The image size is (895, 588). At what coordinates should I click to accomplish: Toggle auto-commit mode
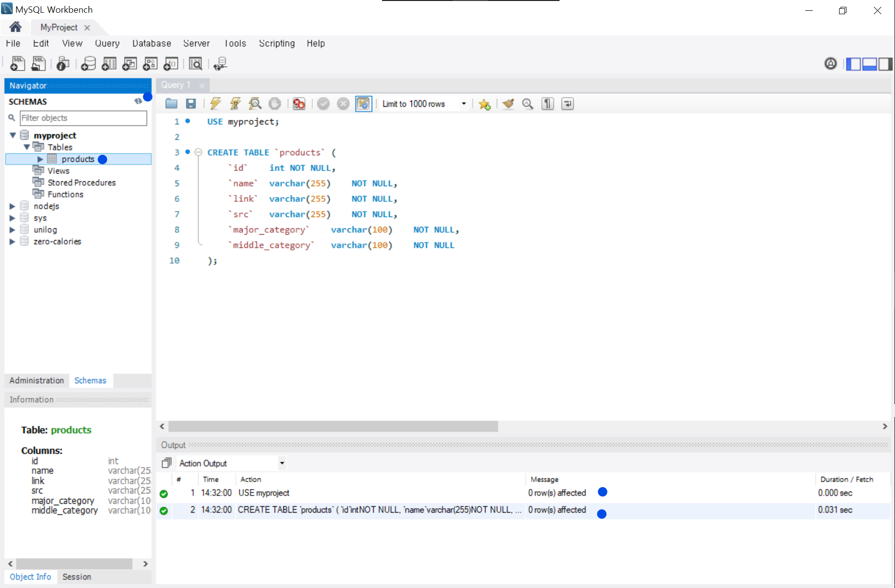click(x=363, y=103)
